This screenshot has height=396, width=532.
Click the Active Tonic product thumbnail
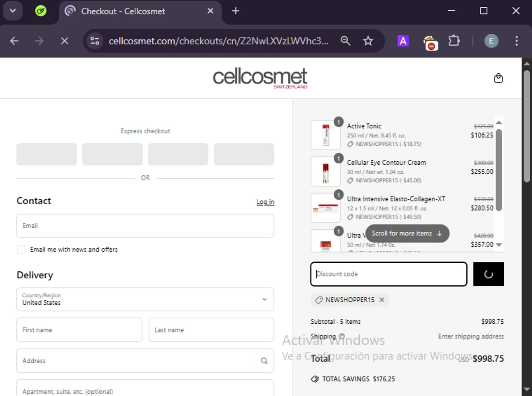pyautogui.click(x=326, y=135)
